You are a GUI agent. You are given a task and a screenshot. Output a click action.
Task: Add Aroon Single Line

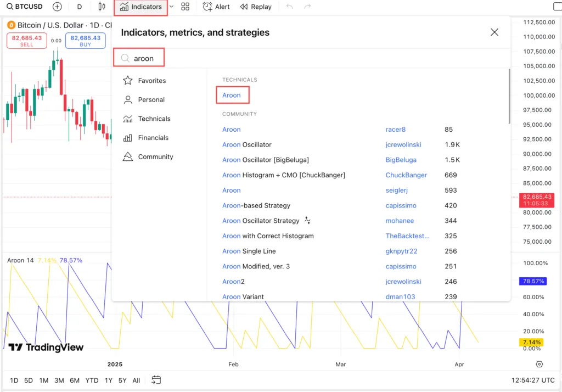click(x=249, y=251)
